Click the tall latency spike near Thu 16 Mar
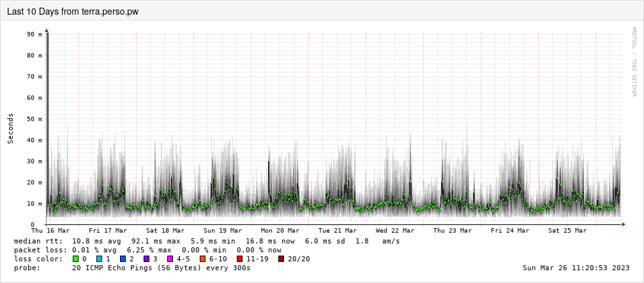This screenshot has height=283, width=644. [x=47, y=96]
